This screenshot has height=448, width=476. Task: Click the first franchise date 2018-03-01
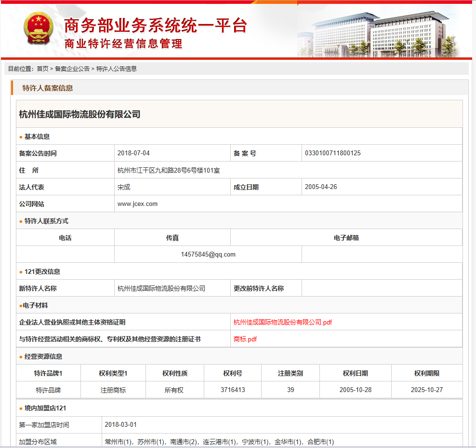pos(121,424)
